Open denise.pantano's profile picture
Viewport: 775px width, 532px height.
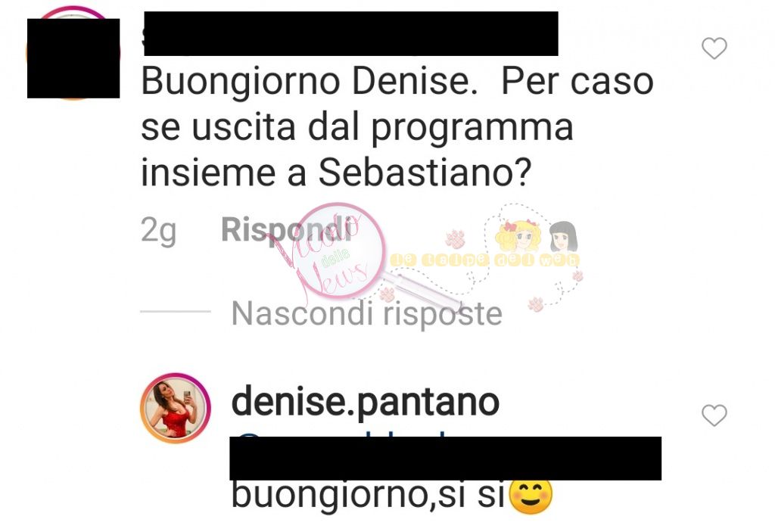coord(176,409)
